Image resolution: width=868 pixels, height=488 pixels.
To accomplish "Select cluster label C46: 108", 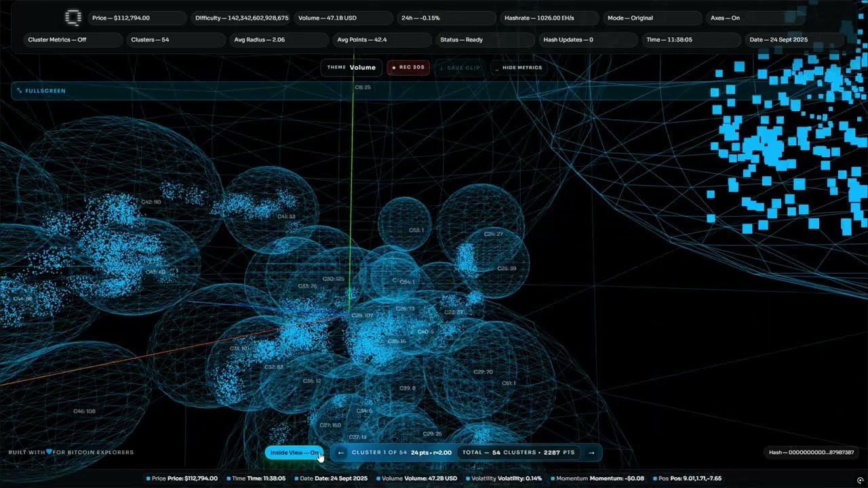I will coord(84,411).
